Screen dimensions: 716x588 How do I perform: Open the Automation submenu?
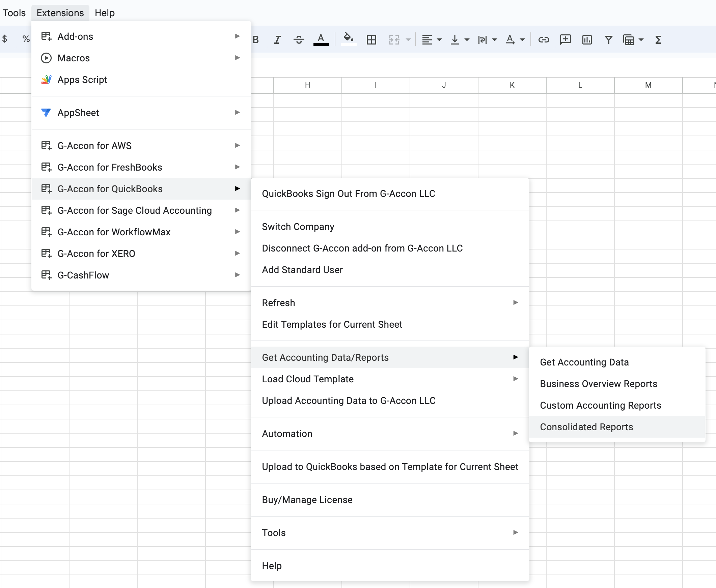click(390, 434)
